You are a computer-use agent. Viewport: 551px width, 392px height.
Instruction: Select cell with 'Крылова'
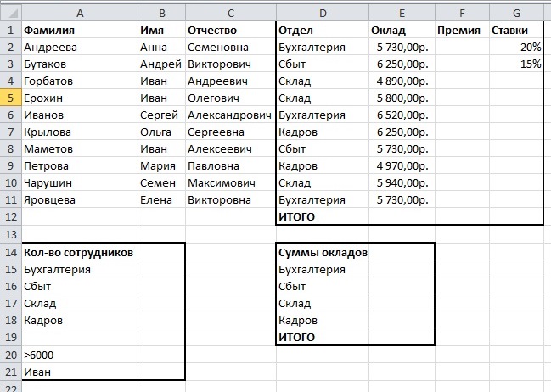point(80,132)
